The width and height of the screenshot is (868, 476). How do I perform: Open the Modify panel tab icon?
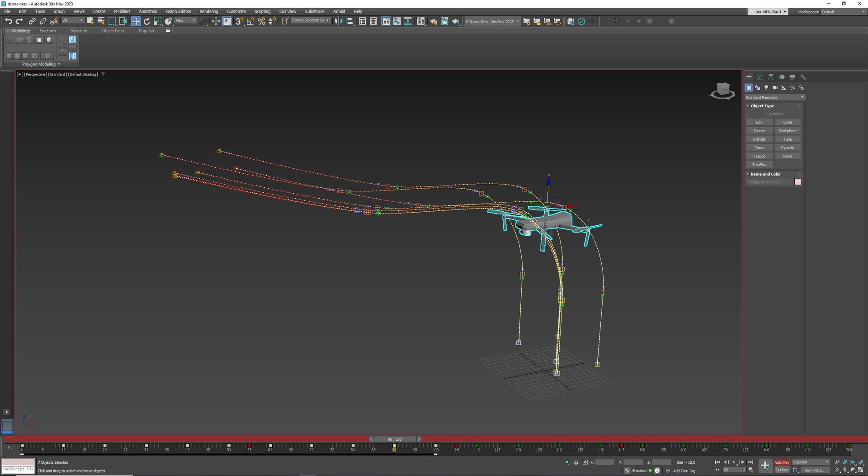tap(760, 77)
